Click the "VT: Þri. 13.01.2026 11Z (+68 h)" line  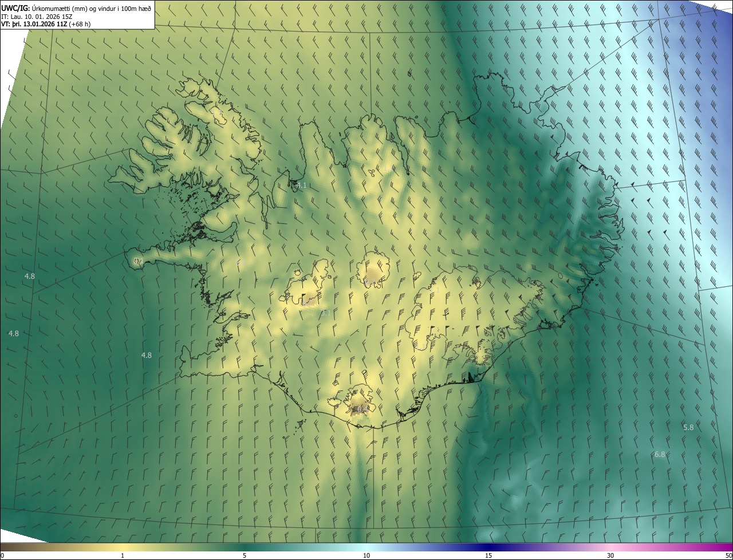tap(46, 24)
